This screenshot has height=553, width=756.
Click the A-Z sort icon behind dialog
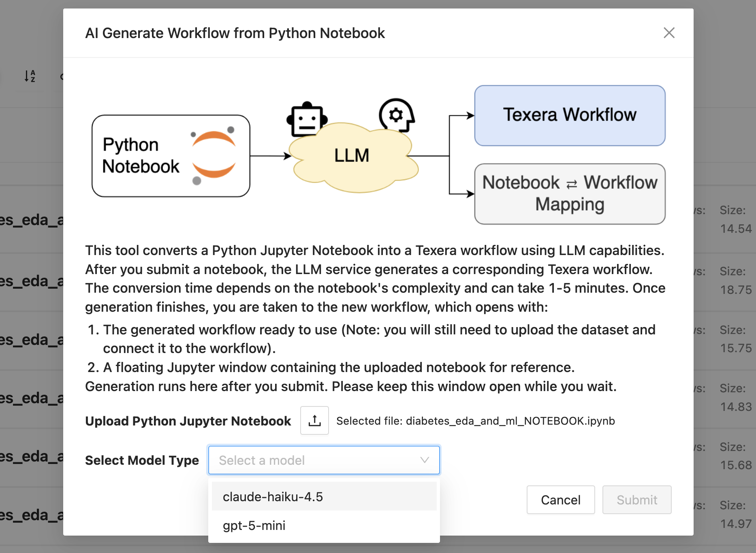point(30,76)
